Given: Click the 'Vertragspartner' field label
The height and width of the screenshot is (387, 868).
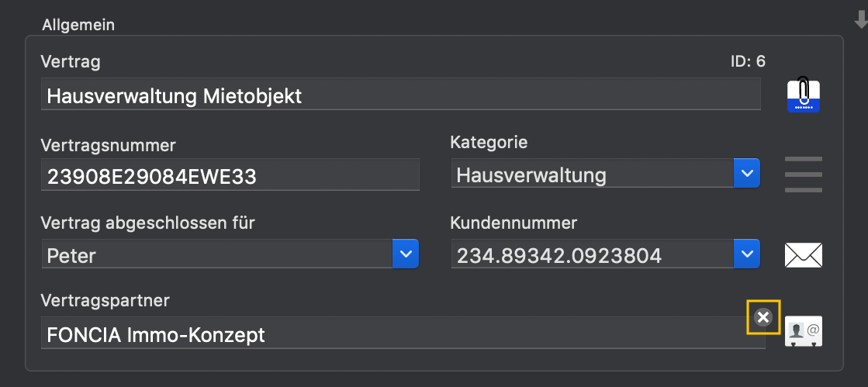Looking at the screenshot, I should [105, 301].
